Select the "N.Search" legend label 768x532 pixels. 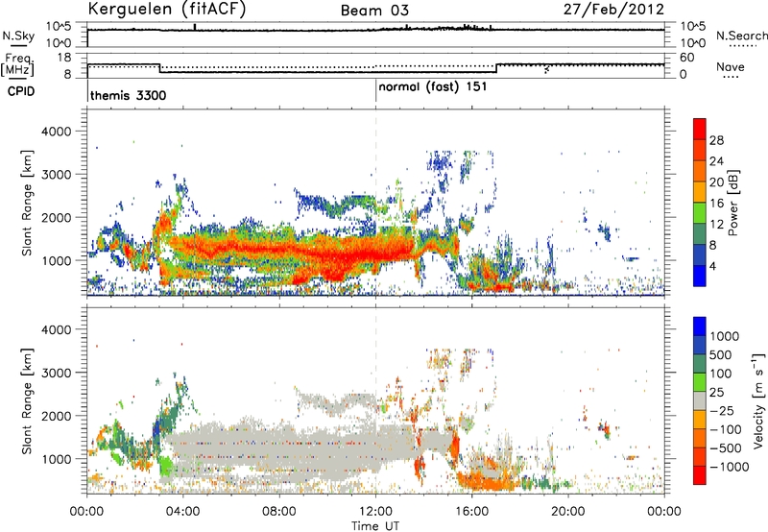742,36
